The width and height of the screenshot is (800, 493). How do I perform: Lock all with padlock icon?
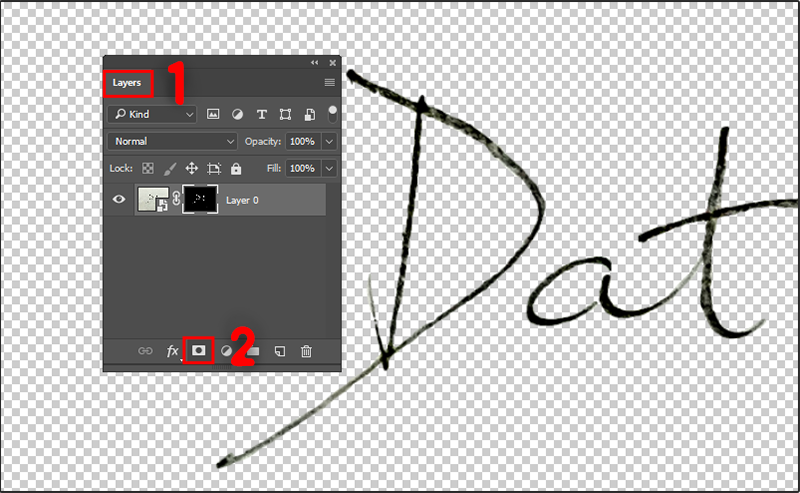point(236,168)
